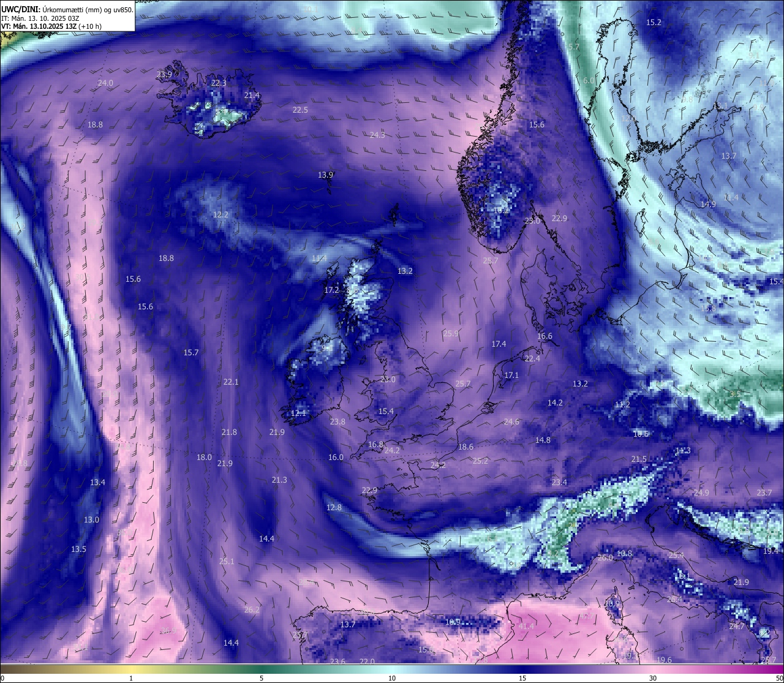Click the 12.1 value over southern Ireland
784x683 pixels.
[298, 413]
